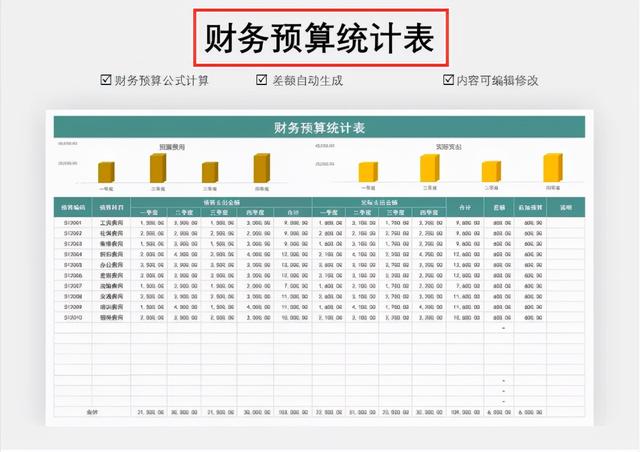Click the 10,000.00 budget total cell

coord(295,318)
